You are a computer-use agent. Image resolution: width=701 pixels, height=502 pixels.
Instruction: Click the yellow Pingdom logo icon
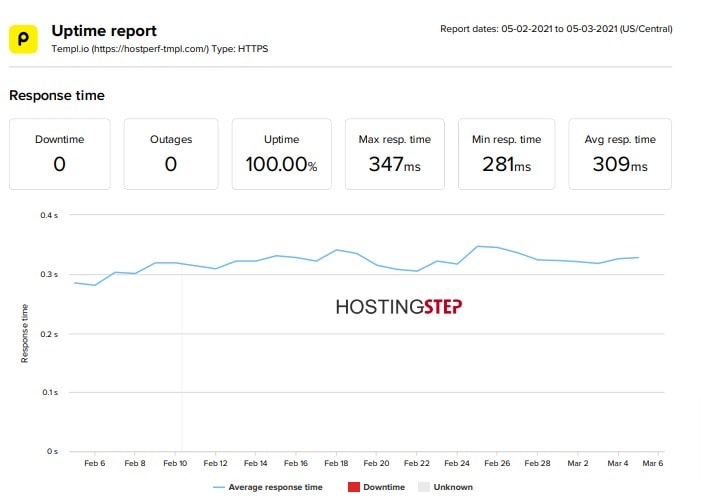pos(23,39)
